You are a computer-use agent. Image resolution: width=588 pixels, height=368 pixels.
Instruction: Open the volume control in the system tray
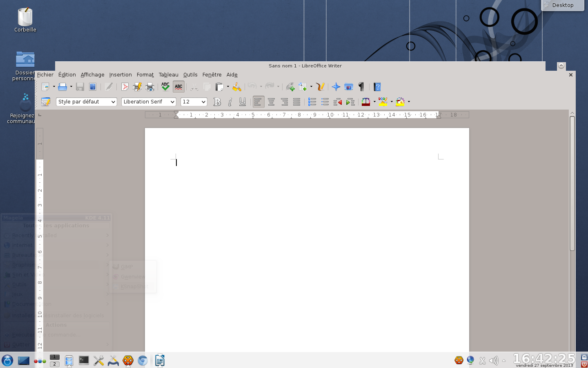click(494, 360)
